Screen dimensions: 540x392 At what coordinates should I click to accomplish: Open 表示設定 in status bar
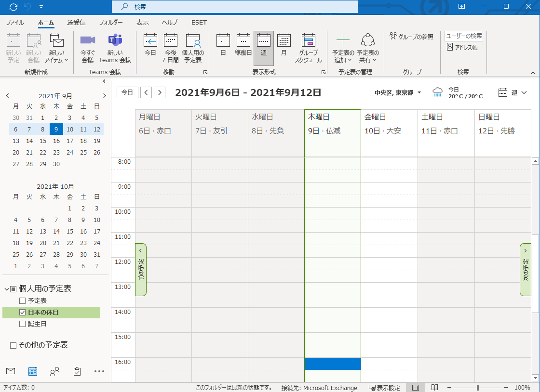click(384, 388)
